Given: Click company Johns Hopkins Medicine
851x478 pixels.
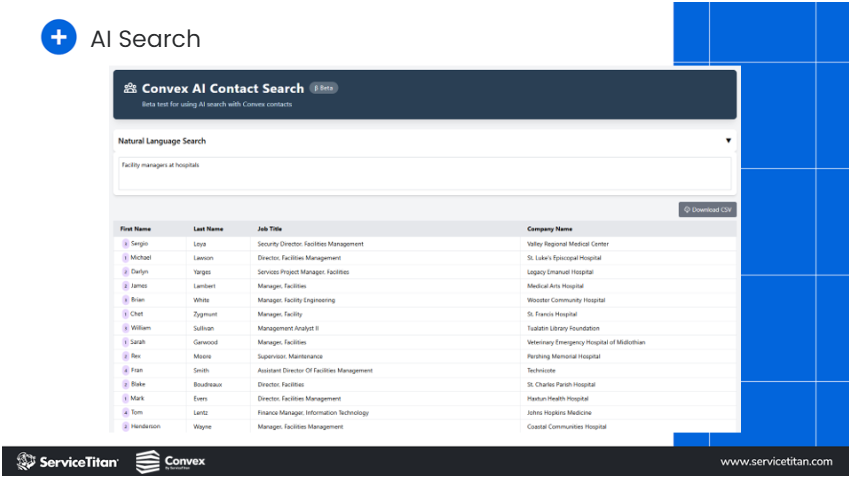Looking at the screenshot, I should click(x=559, y=413).
